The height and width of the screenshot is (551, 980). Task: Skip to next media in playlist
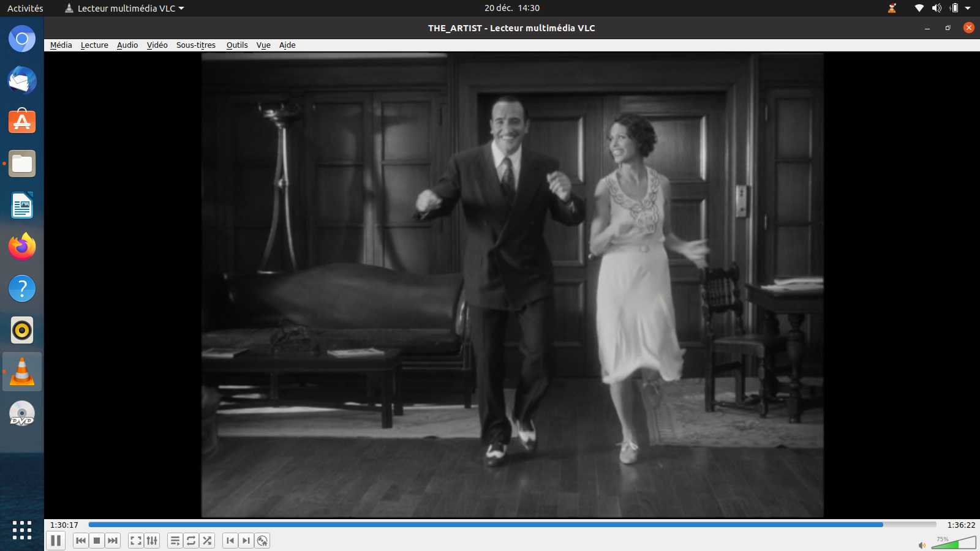tap(113, 541)
